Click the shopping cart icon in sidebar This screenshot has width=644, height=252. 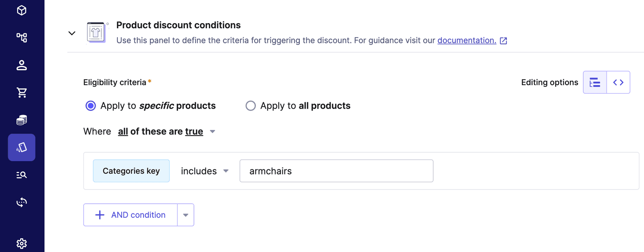pos(21,92)
